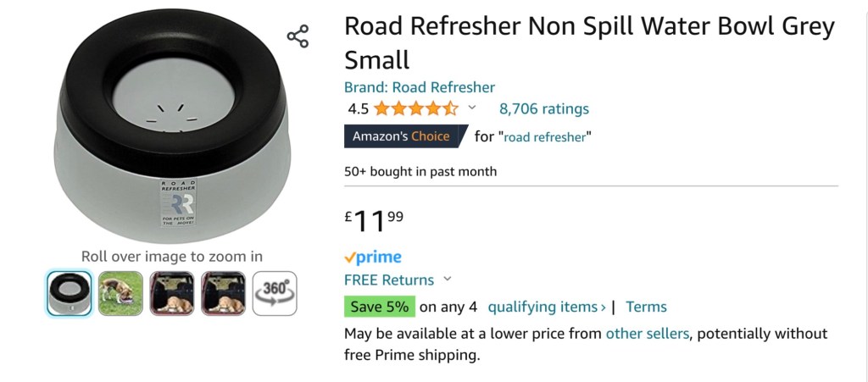Select the third thumbnail of dog in car
This screenshot has width=868, height=382.
tap(172, 293)
